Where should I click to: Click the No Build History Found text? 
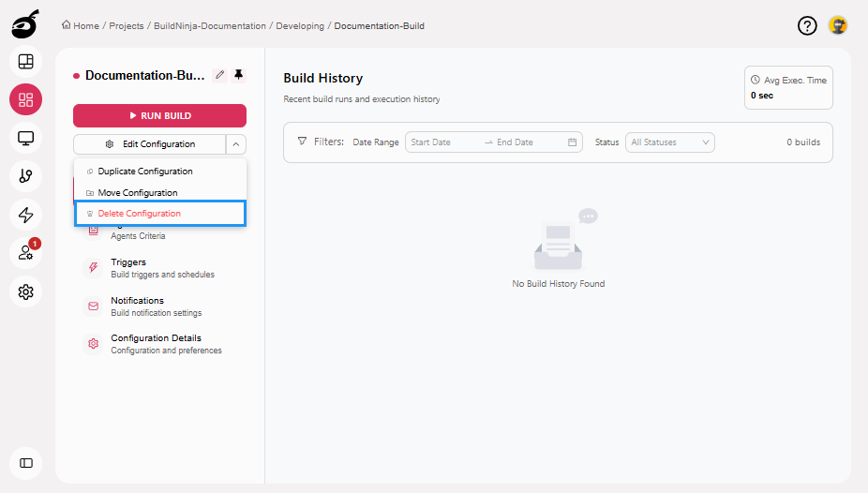click(x=558, y=284)
